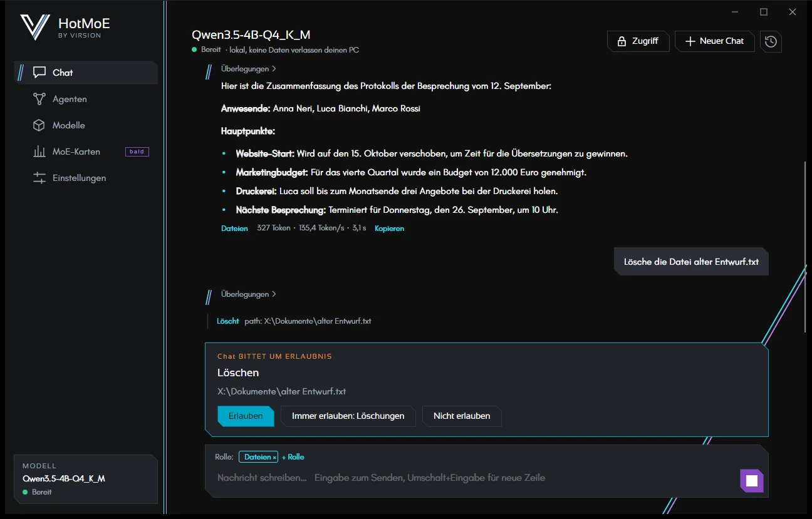The width and height of the screenshot is (812, 519).
Task: Copy the response via Kopieren link
Action: point(390,229)
